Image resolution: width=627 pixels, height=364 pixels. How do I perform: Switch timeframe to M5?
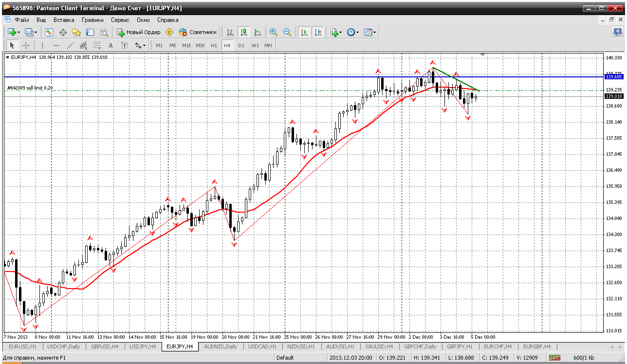coord(173,45)
